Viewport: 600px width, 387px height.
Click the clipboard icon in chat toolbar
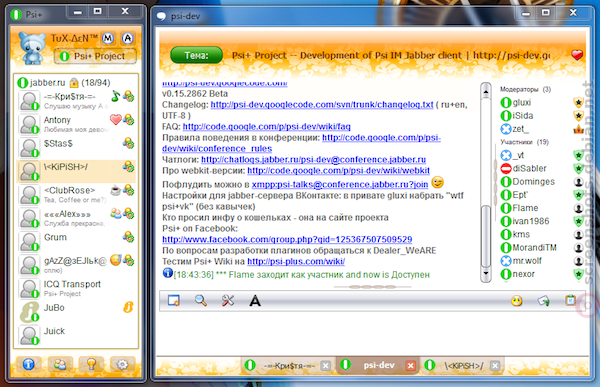(571, 300)
